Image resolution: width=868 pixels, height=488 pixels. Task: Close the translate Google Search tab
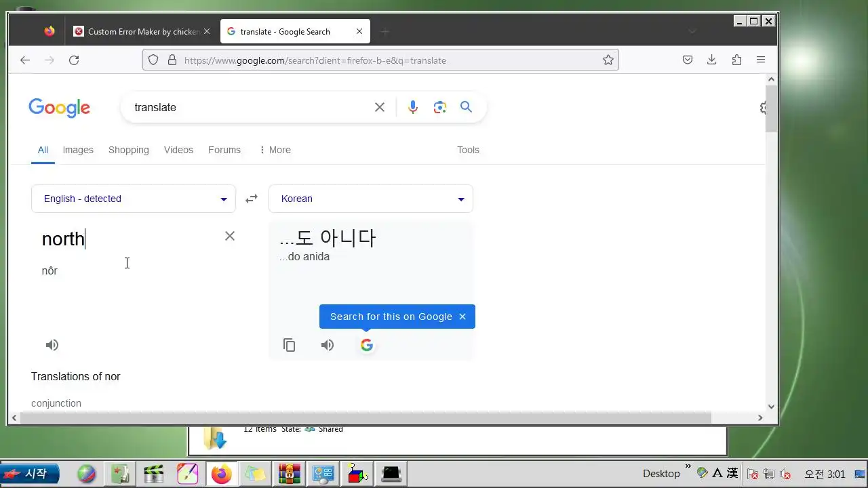click(359, 31)
